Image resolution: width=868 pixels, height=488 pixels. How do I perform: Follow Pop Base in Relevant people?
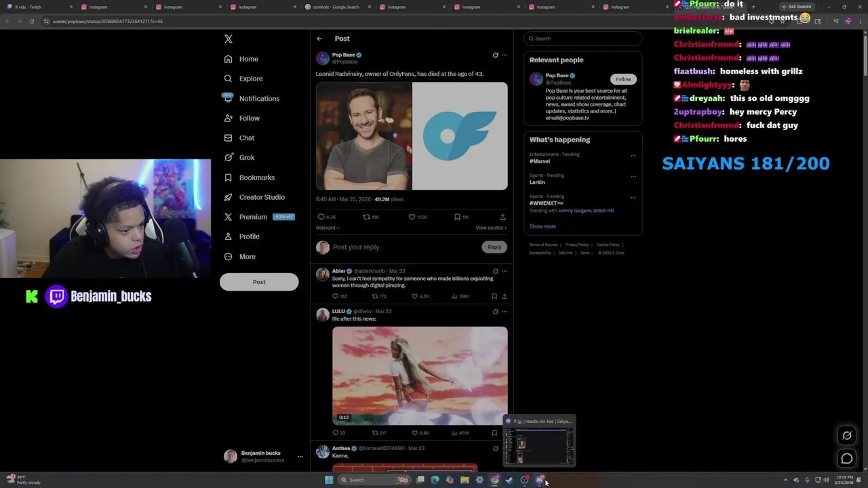[x=623, y=79]
